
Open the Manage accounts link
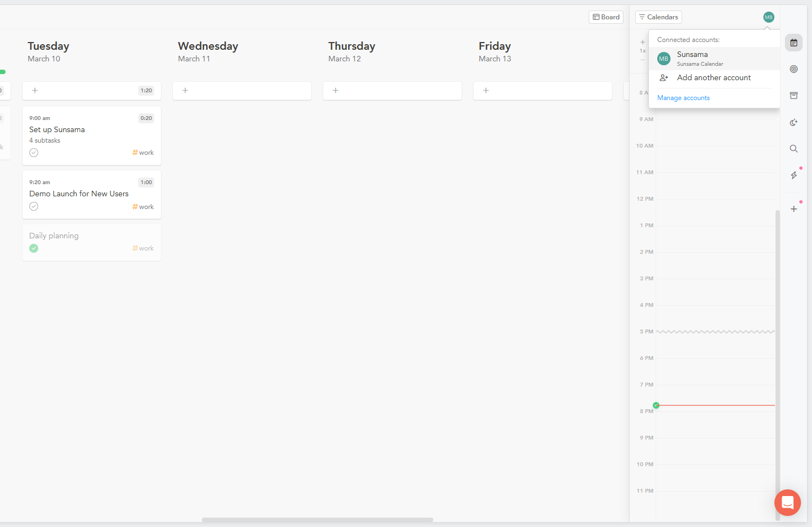(683, 98)
